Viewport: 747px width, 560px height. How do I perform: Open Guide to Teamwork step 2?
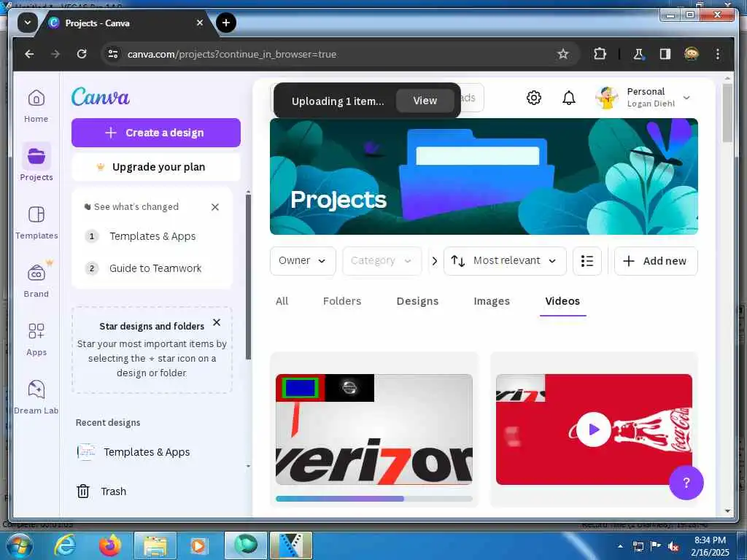tap(155, 268)
